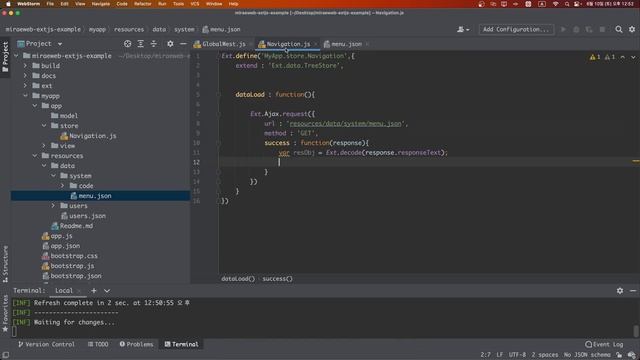The width and height of the screenshot is (640, 360).
Task: Click the Locate/Select Opened File icon
Action: 127,44
